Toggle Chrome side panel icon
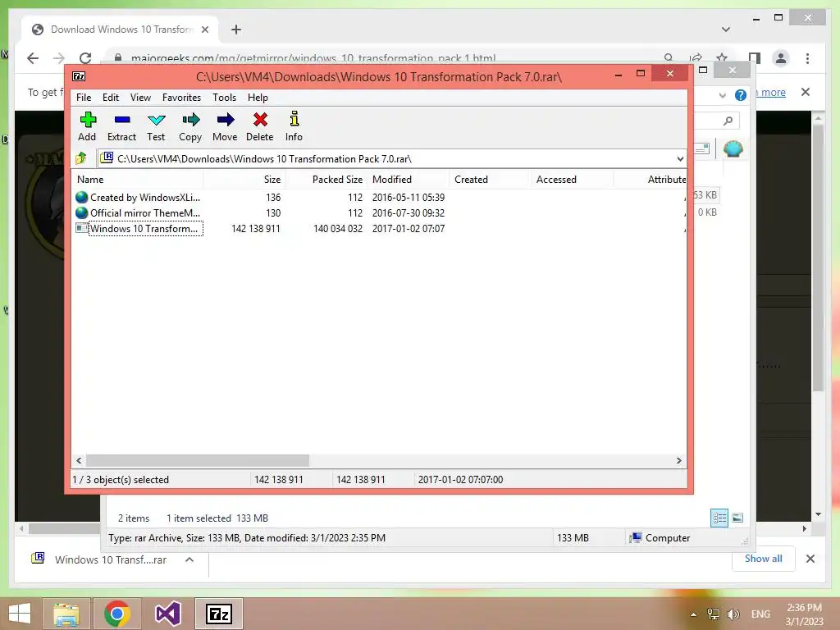 click(754, 58)
